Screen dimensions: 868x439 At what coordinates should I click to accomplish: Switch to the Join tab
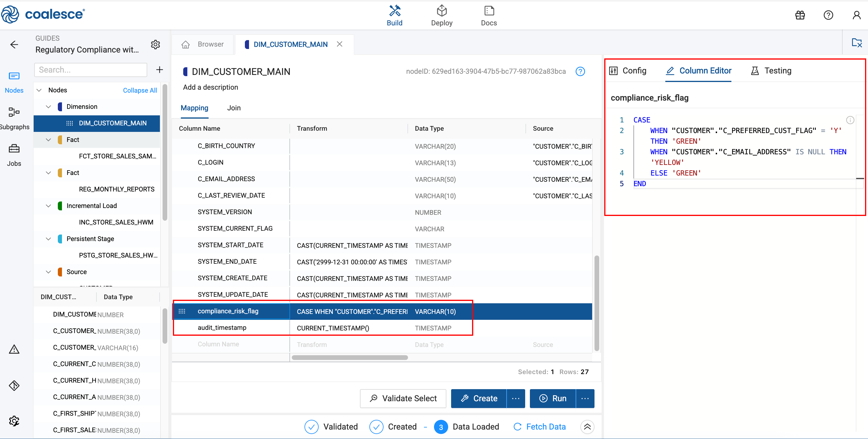click(x=234, y=108)
